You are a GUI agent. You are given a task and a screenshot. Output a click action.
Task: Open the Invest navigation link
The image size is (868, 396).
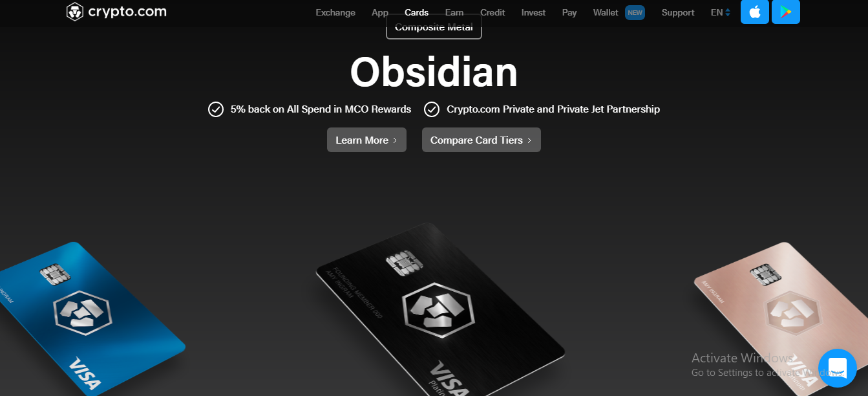pyautogui.click(x=533, y=12)
